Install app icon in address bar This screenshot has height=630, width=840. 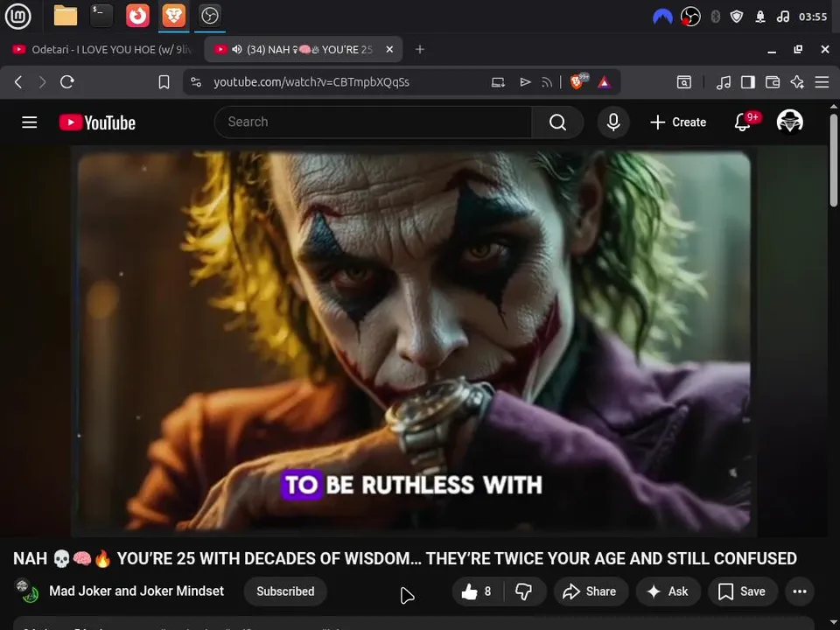498,82
